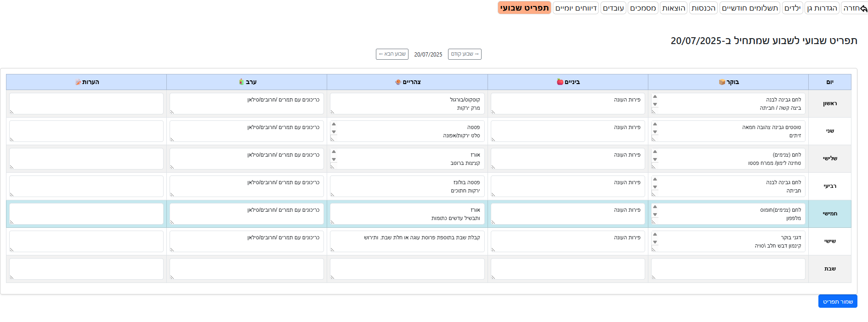Switch to the דיווחים יומיים tab

click(575, 8)
